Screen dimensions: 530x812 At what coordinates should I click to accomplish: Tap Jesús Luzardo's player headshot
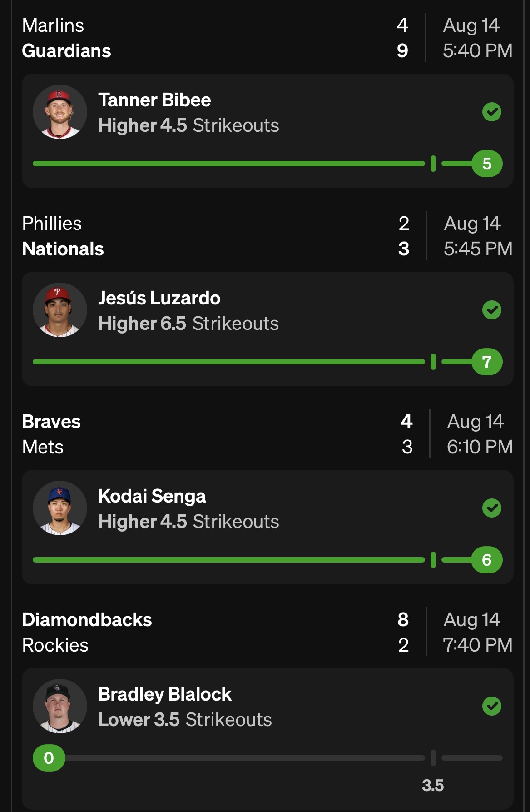tap(60, 310)
